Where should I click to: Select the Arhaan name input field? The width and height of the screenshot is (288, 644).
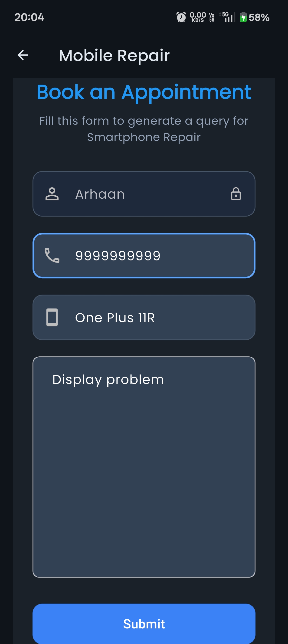pos(144,194)
